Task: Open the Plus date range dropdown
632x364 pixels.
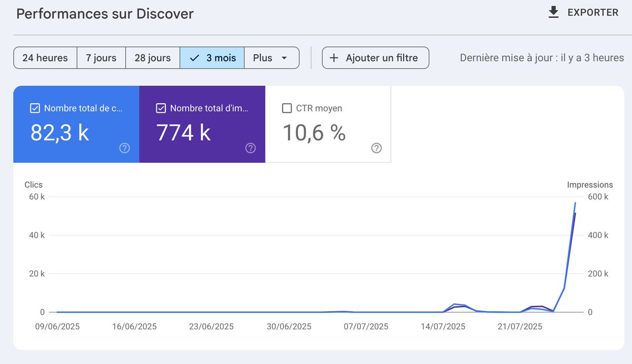Action: point(272,58)
